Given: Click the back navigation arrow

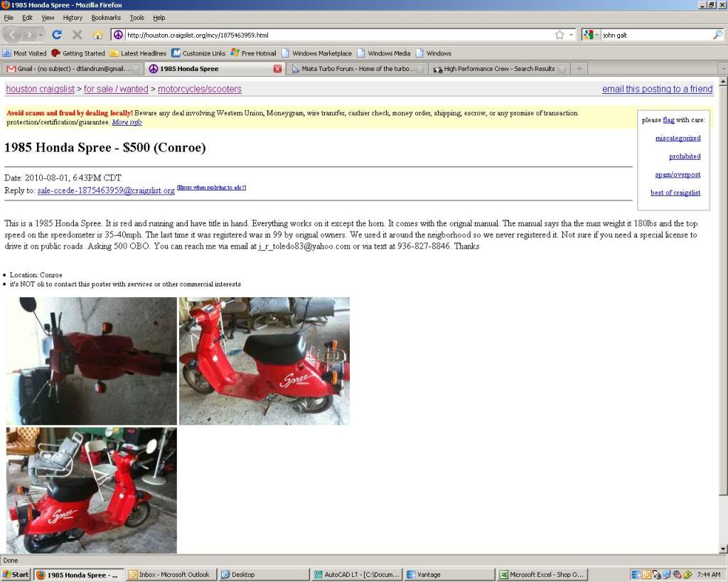Looking at the screenshot, I should [11, 34].
